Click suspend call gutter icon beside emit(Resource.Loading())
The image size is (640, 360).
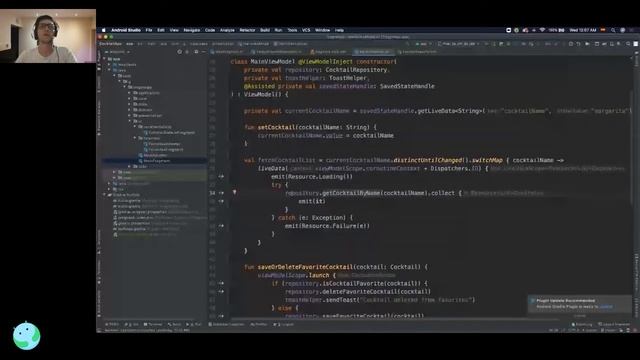(x=221, y=176)
